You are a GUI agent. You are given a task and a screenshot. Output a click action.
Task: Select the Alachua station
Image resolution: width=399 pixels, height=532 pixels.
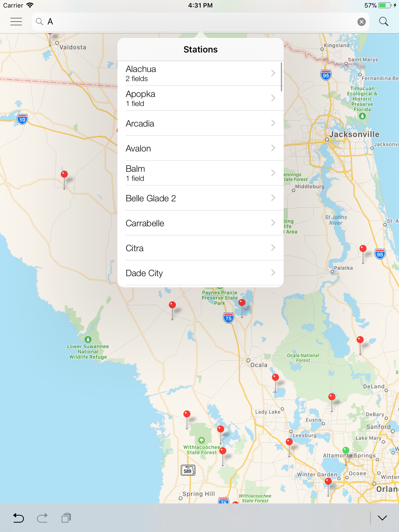(201, 73)
